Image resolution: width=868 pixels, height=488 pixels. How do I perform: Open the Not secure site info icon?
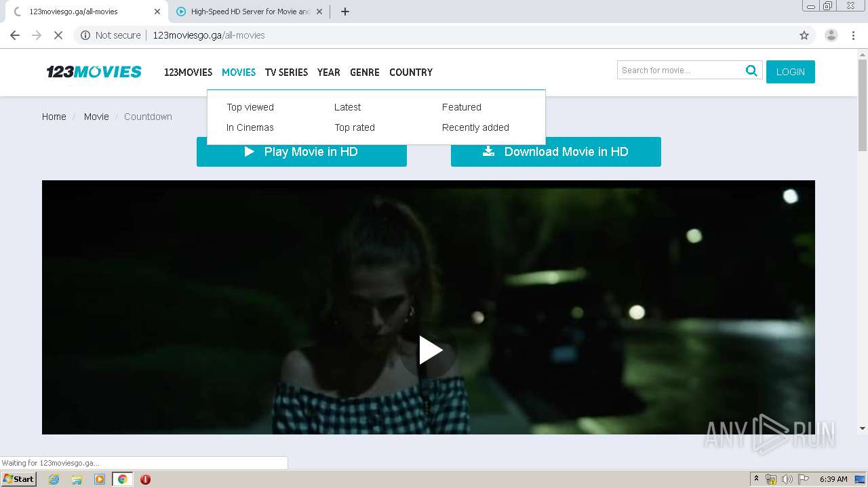(x=85, y=35)
